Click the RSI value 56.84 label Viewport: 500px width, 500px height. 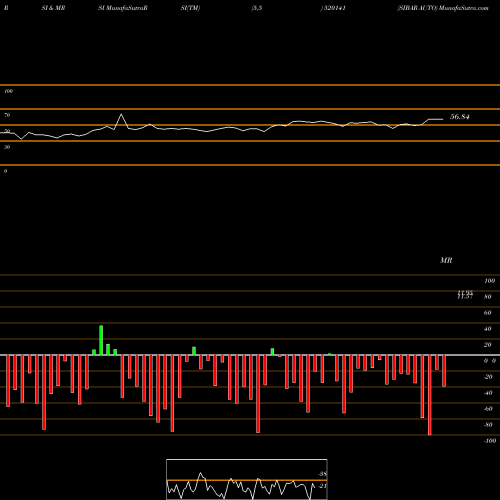pyautogui.click(x=460, y=117)
